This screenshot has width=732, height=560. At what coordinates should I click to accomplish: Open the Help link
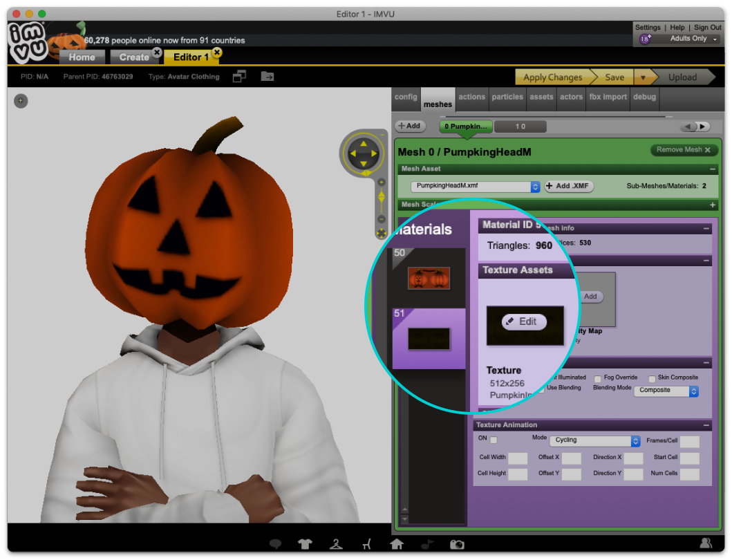[x=677, y=27]
